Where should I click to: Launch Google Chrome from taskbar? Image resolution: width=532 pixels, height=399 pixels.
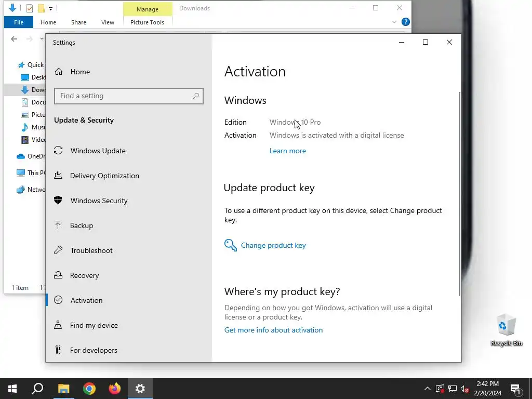click(x=89, y=389)
